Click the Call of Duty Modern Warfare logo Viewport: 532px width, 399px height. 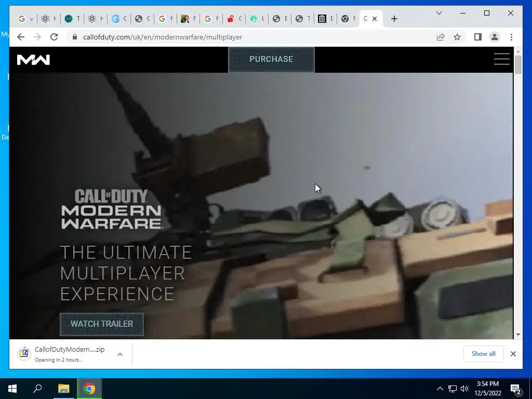click(111, 209)
